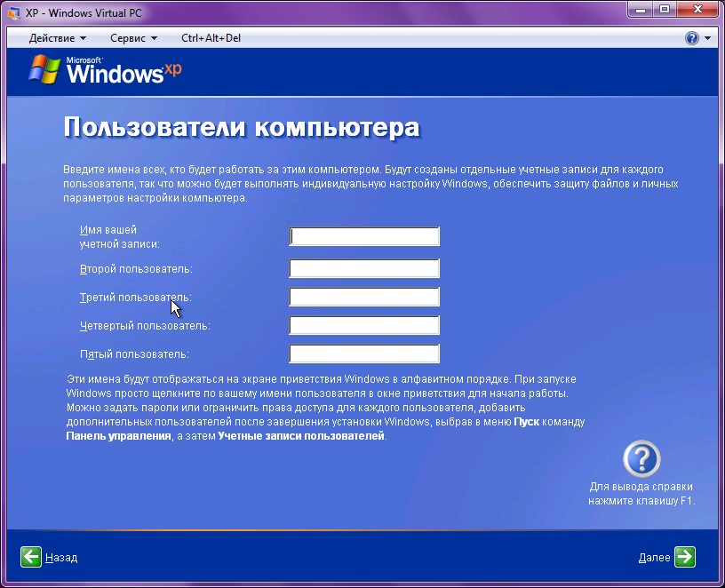Click the Windows XP logo
This screenshot has height=588, width=725.
(x=105, y=70)
